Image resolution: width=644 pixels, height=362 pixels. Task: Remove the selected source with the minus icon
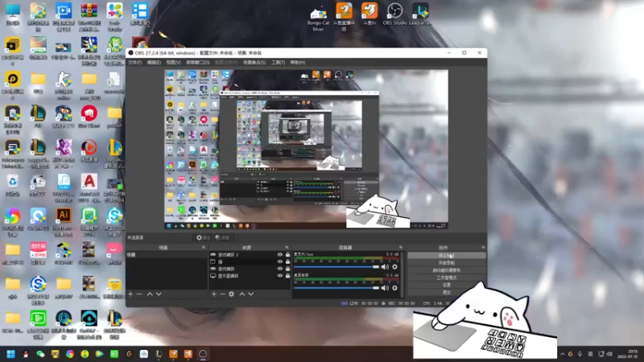(x=222, y=294)
